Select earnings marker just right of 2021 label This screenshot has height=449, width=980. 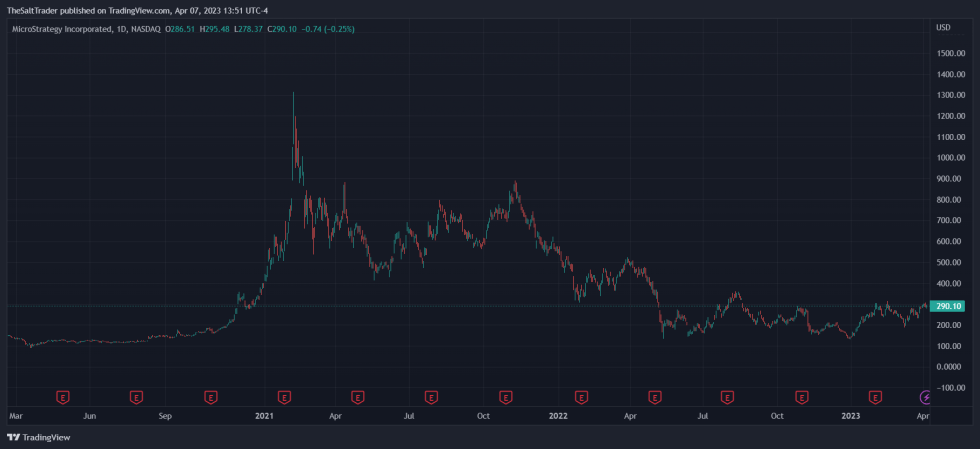point(284,397)
